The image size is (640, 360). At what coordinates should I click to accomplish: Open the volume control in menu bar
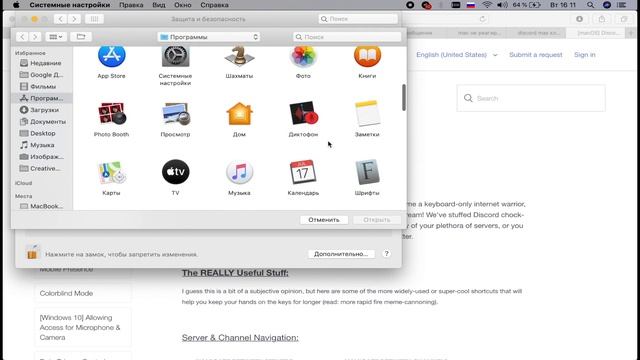coord(502,5)
